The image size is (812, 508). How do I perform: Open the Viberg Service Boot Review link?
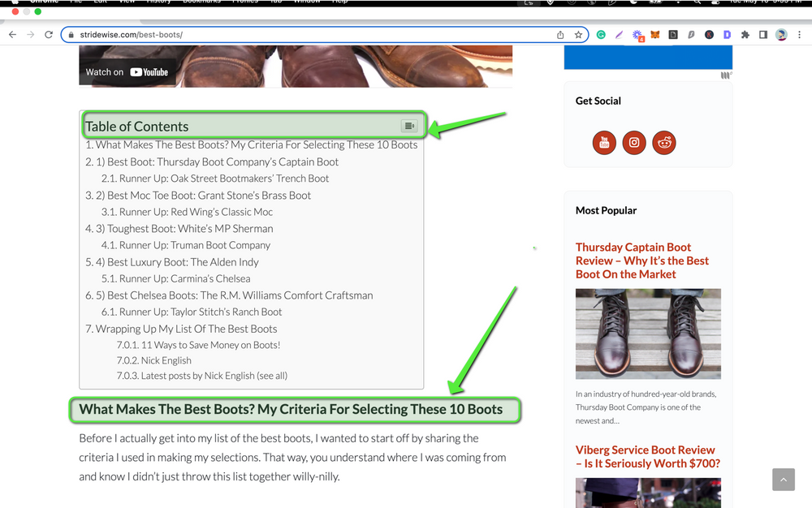[646, 456]
